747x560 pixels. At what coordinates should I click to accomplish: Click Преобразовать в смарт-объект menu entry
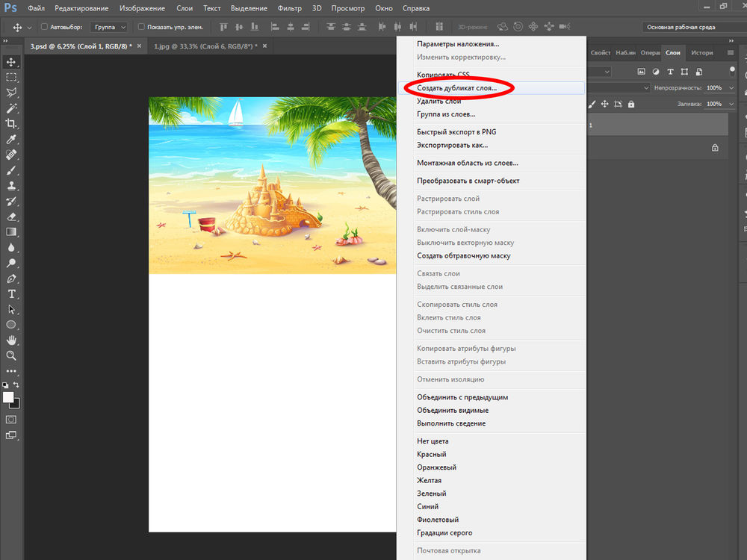468,181
